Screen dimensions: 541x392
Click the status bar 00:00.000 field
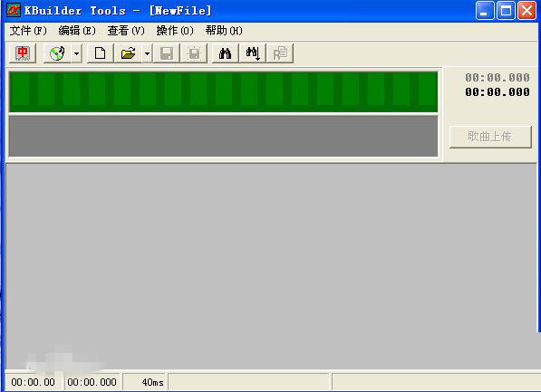click(x=92, y=382)
